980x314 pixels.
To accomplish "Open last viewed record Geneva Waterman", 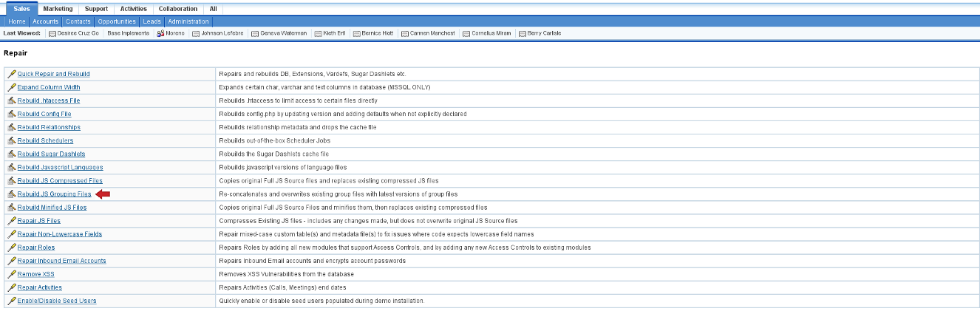I will pos(283,34).
